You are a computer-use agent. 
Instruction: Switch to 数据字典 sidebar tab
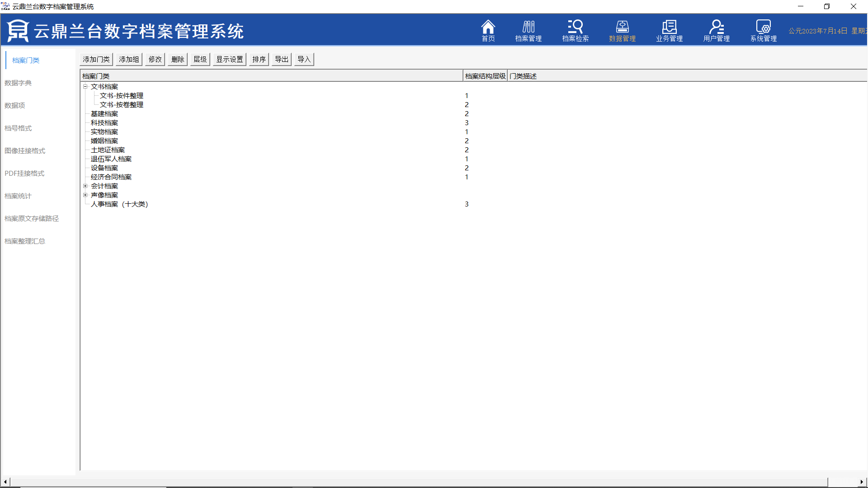point(18,83)
